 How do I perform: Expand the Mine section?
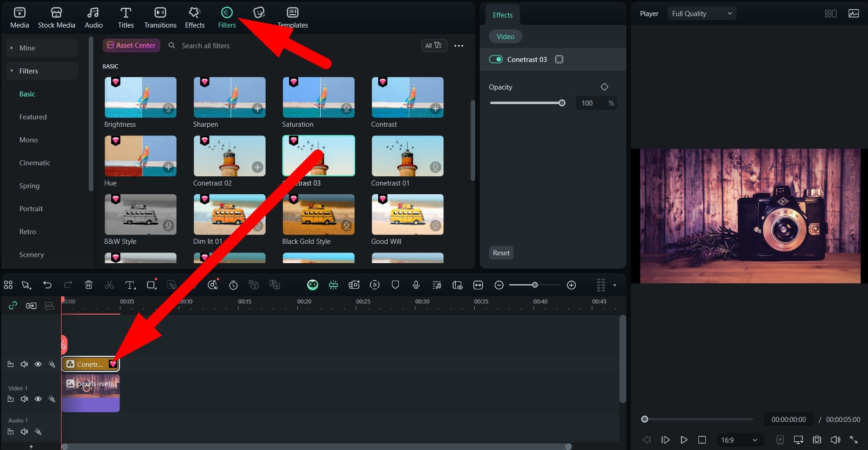tap(42, 48)
